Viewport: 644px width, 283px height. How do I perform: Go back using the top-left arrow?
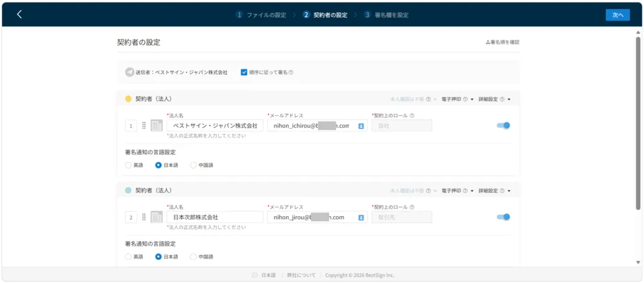(19, 14)
